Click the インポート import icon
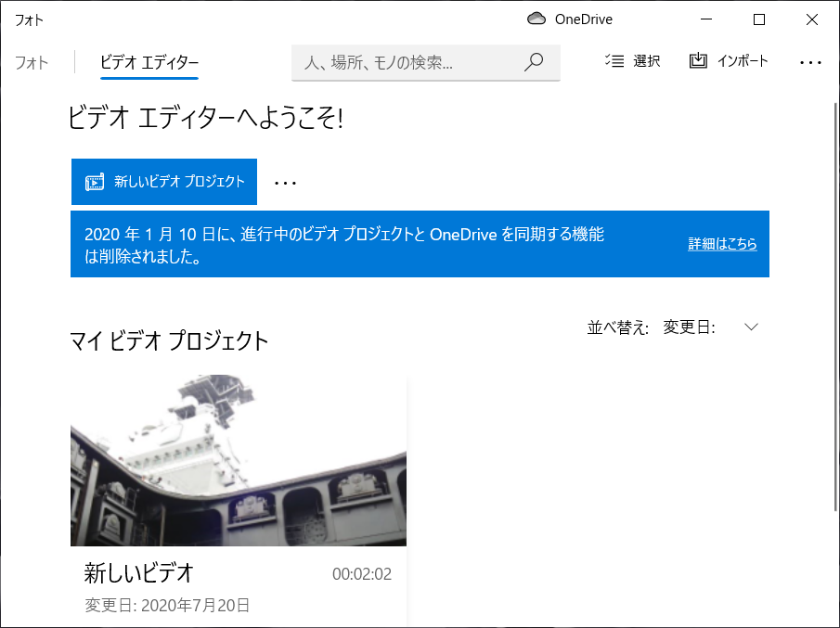840x628 pixels. (698, 60)
